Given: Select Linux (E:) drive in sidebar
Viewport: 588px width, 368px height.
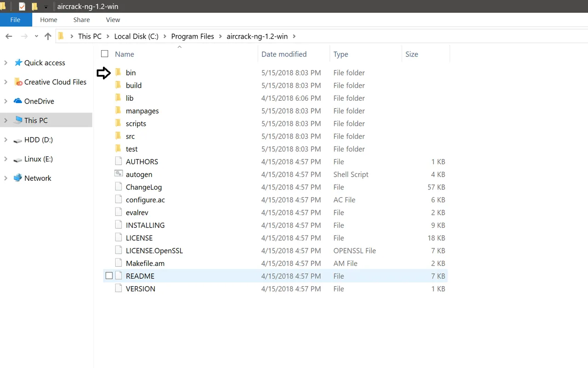Looking at the screenshot, I should coord(39,159).
